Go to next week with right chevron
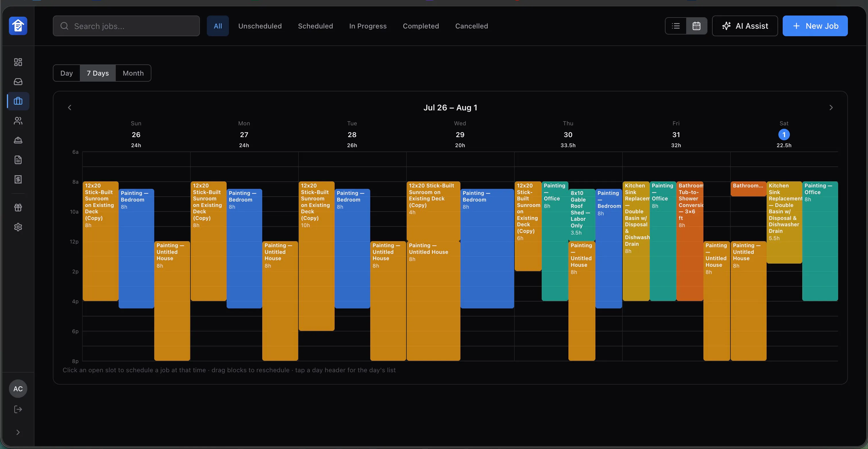868x449 pixels. (831, 107)
